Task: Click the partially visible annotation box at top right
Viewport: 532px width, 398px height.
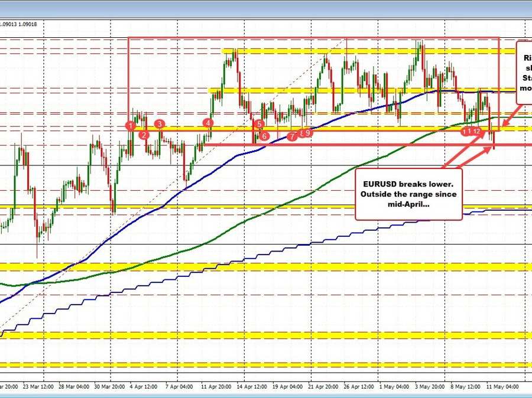Action: 524,72
